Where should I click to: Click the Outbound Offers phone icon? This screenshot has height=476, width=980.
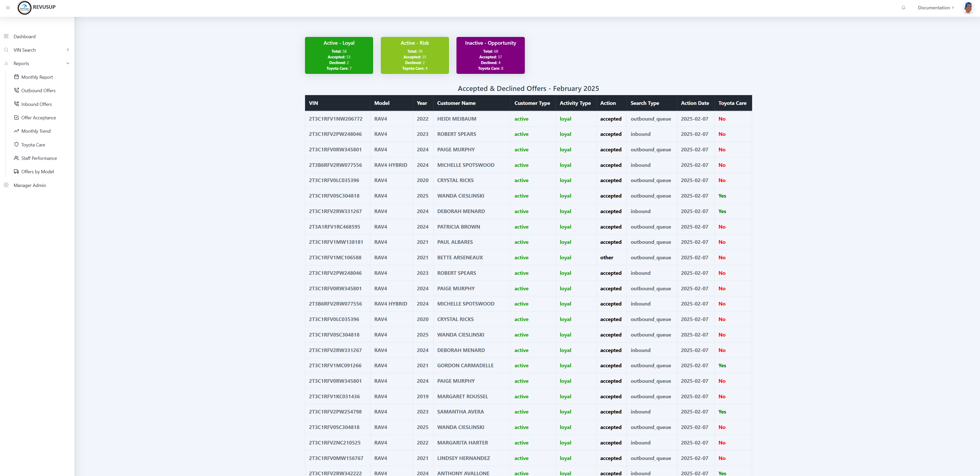pos(16,90)
